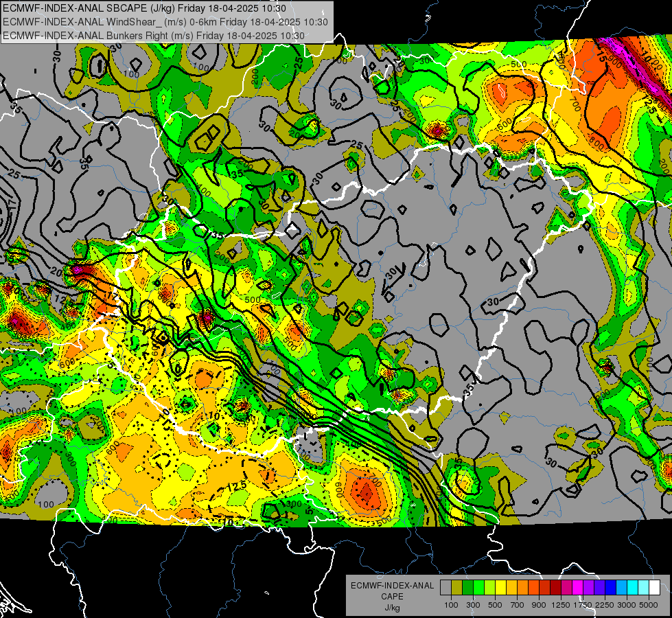Click the legend J/kg unit label

[392, 608]
